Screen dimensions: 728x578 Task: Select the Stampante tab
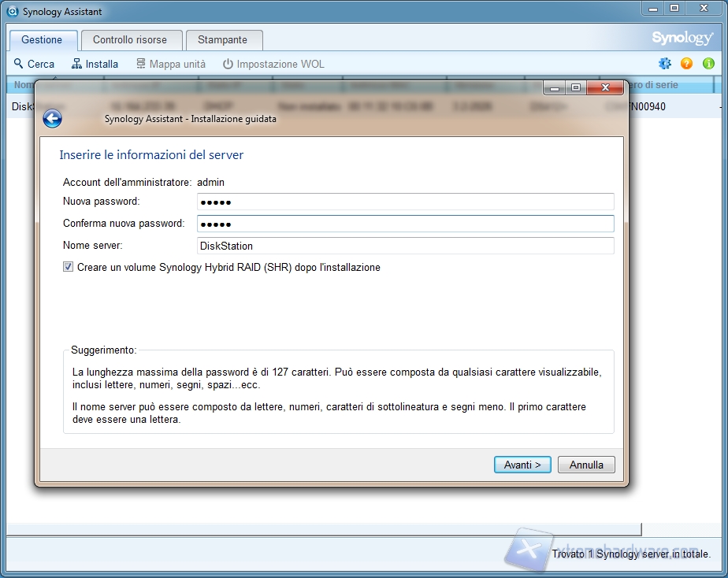click(222, 40)
